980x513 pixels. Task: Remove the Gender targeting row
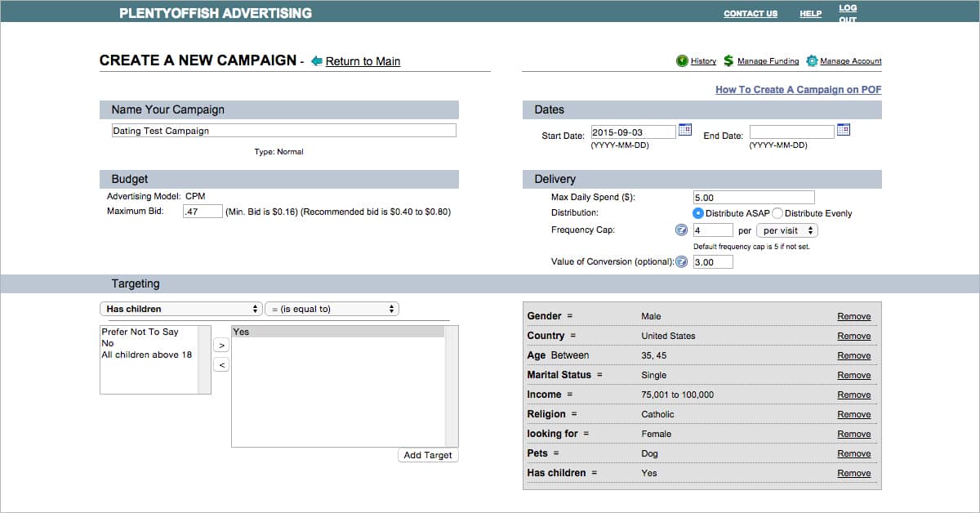tap(854, 316)
